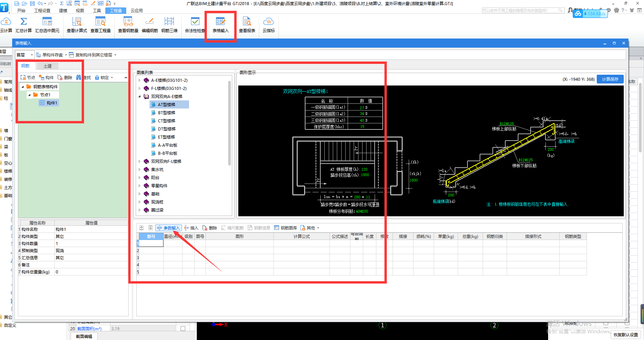Open 查看报表 reports
The height and width of the screenshot is (340, 644).
pyautogui.click(x=247, y=25)
